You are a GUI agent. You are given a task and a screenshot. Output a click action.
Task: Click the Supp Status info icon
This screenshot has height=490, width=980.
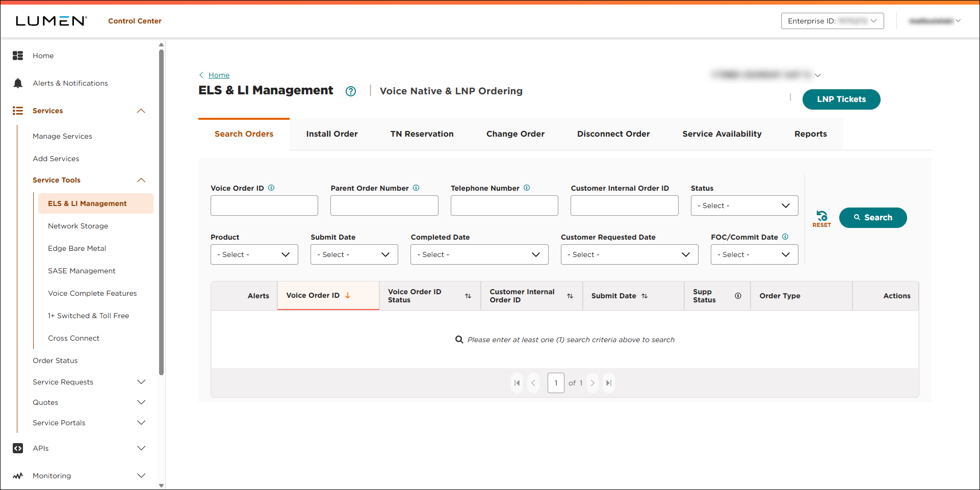[x=738, y=296]
